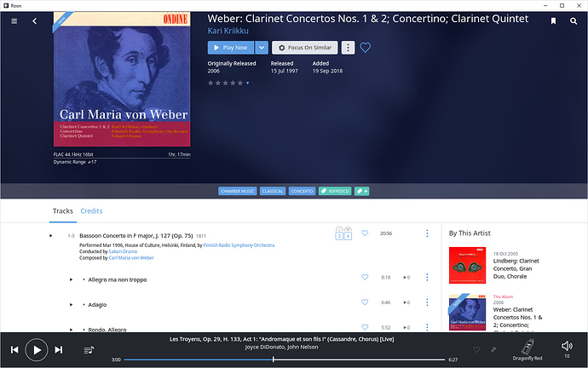The image size is (588, 368).
Task: Add a new tag with plus icon
Action: 362,191
